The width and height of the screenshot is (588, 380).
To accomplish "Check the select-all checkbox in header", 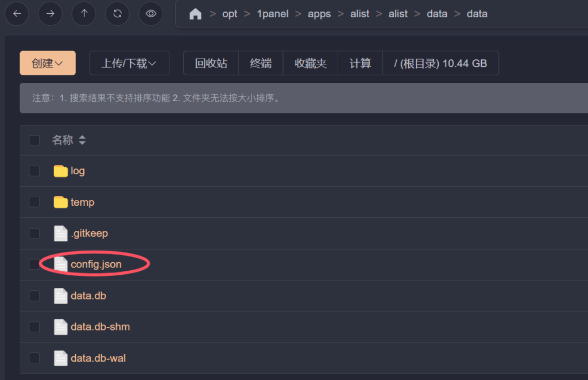I will click(34, 140).
